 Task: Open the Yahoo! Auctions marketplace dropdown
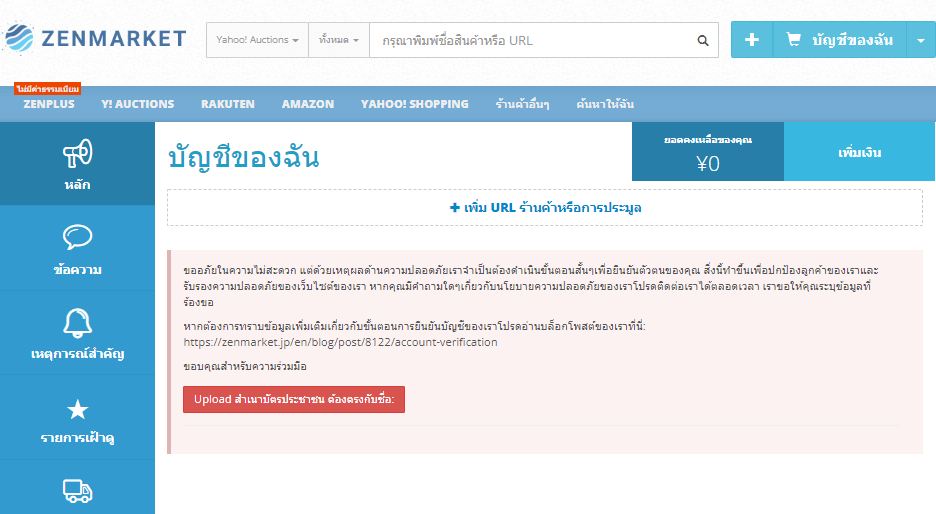coord(257,40)
